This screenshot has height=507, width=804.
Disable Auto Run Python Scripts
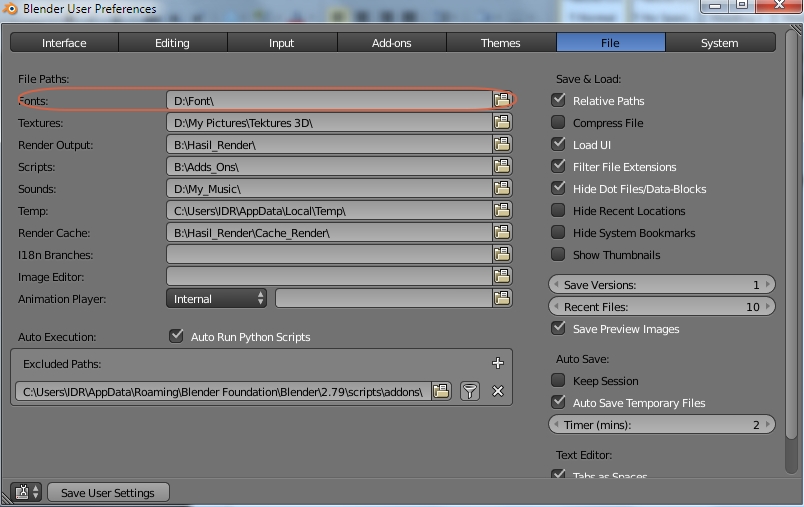point(176,336)
